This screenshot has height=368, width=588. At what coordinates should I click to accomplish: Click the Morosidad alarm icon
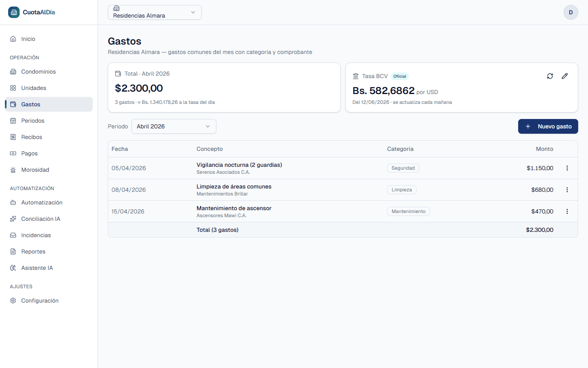point(13,170)
